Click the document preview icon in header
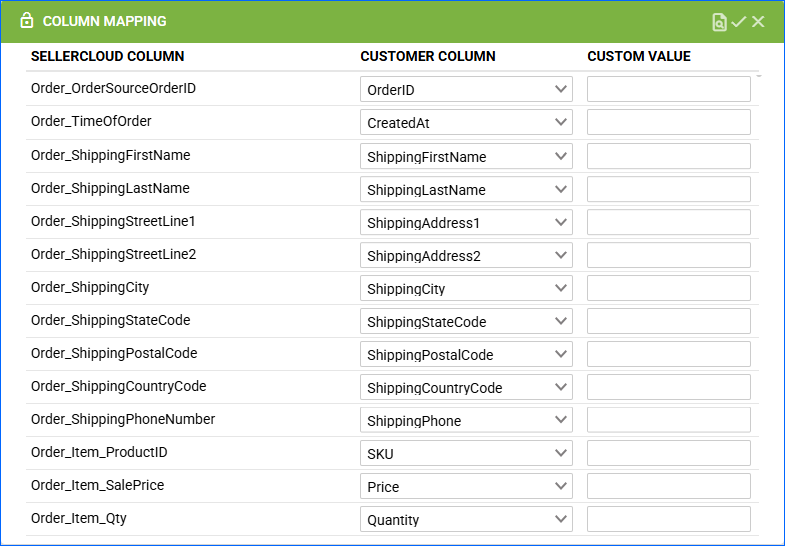Screen dimensions: 785x546 coord(719,22)
